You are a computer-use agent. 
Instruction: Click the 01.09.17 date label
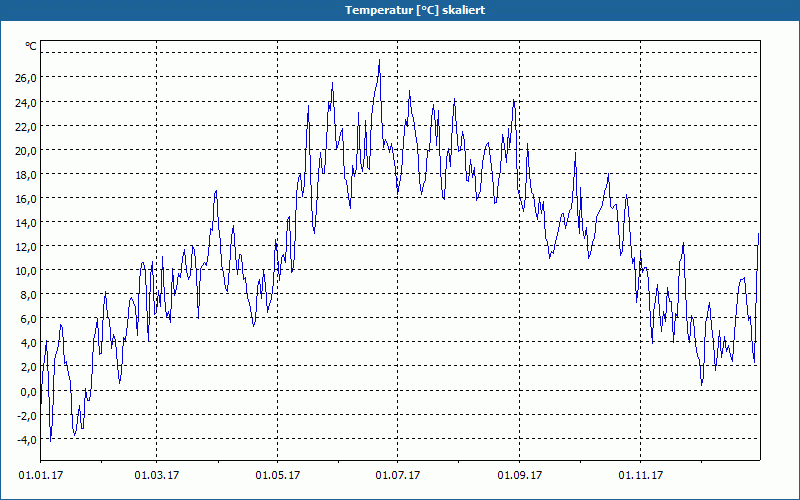(x=520, y=476)
